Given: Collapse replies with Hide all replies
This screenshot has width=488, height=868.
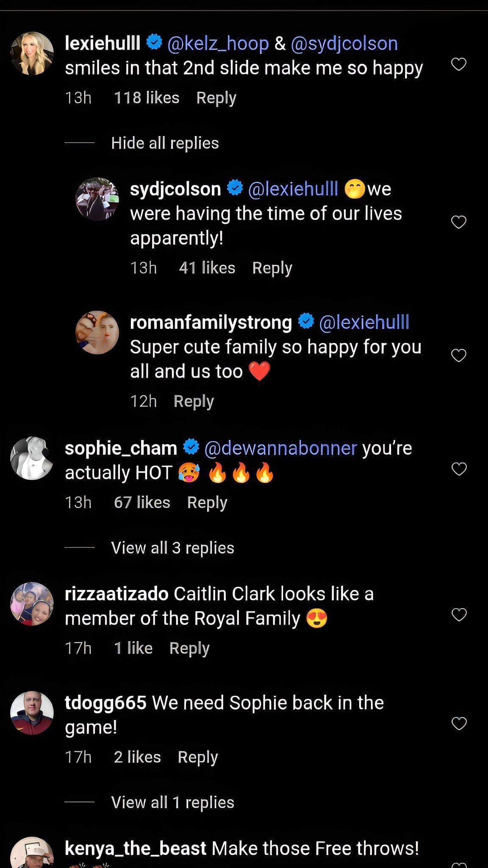Looking at the screenshot, I should click(x=165, y=143).
